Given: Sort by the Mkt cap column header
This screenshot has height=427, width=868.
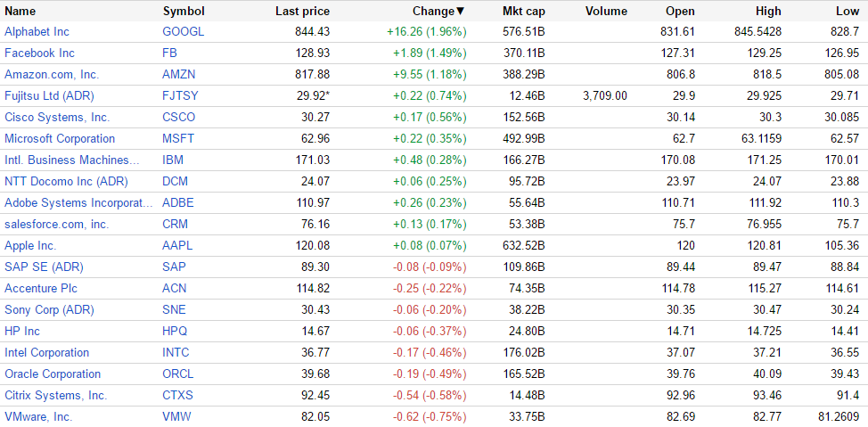Looking at the screenshot, I should pos(523,12).
